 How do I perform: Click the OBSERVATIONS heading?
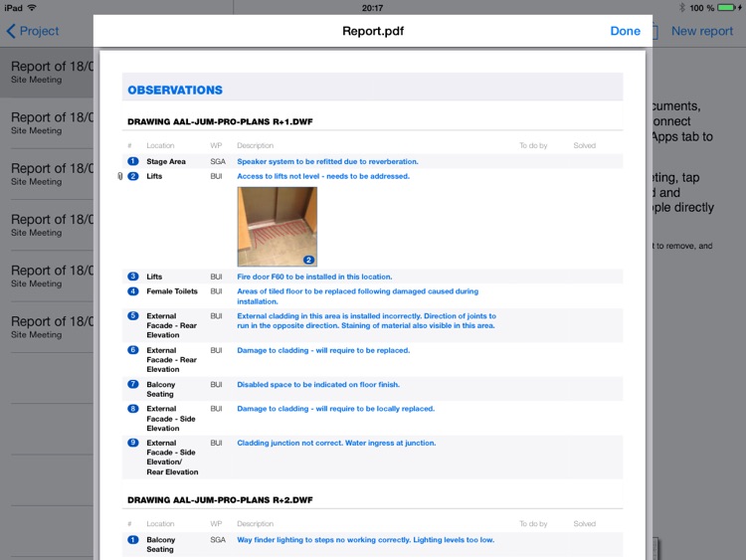point(175,90)
